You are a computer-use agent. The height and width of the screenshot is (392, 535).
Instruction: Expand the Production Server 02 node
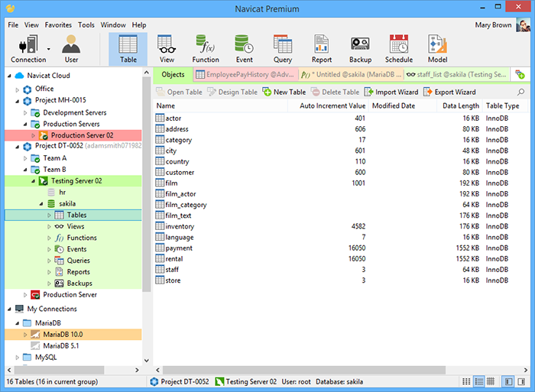pyautogui.click(x=33, y=135)
